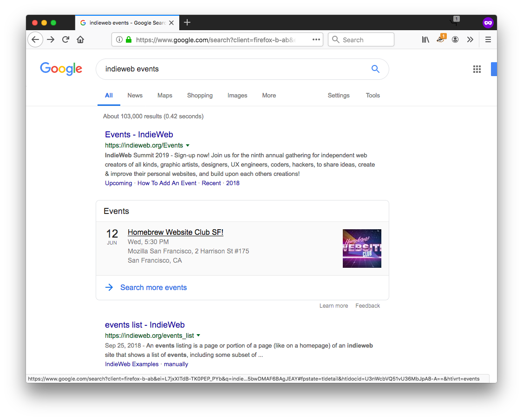This screenshot has height=420, width=523.
Task: Go back with the browser back arrow
Action: click(35, 39)
